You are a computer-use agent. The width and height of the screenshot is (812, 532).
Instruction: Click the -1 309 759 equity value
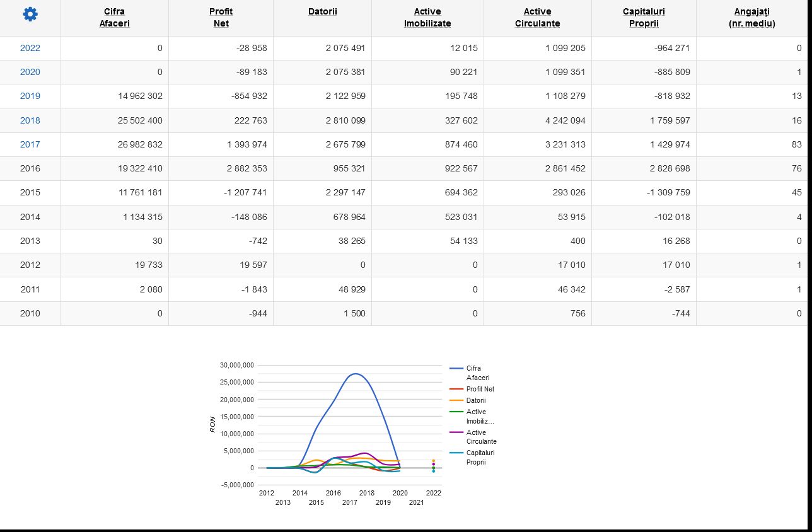point(668,192)
